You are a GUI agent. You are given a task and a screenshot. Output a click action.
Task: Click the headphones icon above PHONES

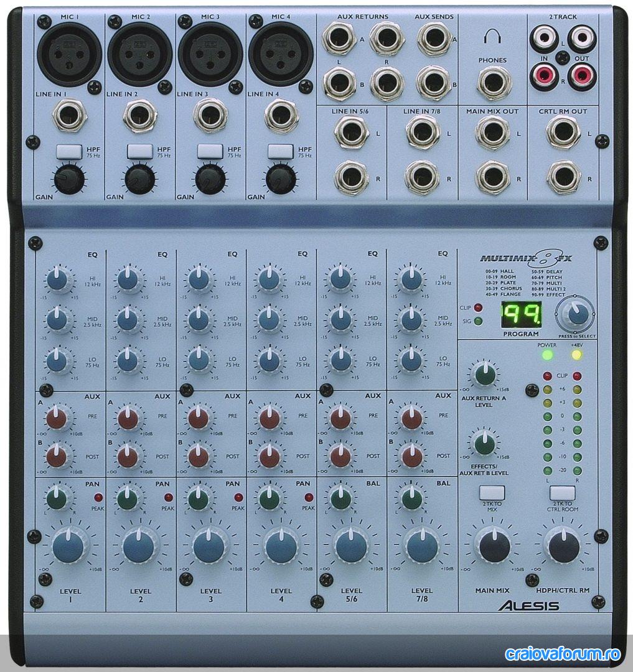[492, 37]
